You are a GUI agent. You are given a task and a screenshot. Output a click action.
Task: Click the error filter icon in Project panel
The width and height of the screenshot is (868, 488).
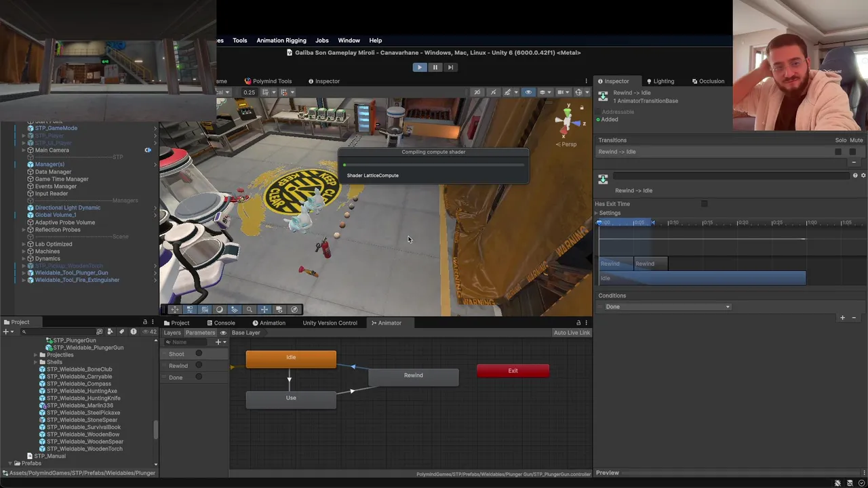[133, 332]
